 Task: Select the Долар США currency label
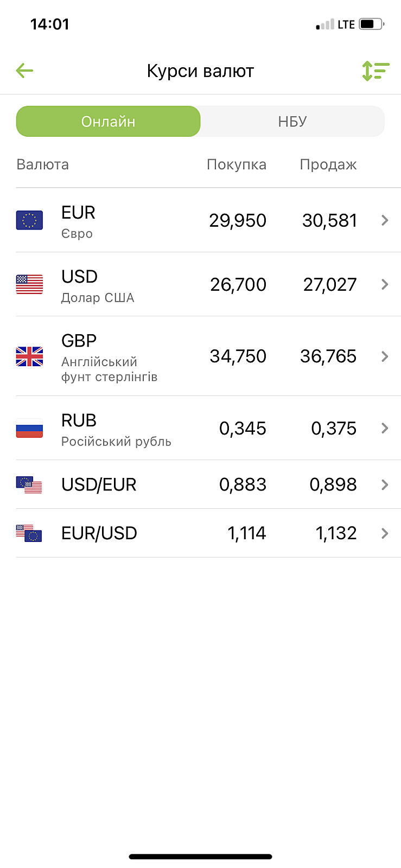tap(98, 298)
